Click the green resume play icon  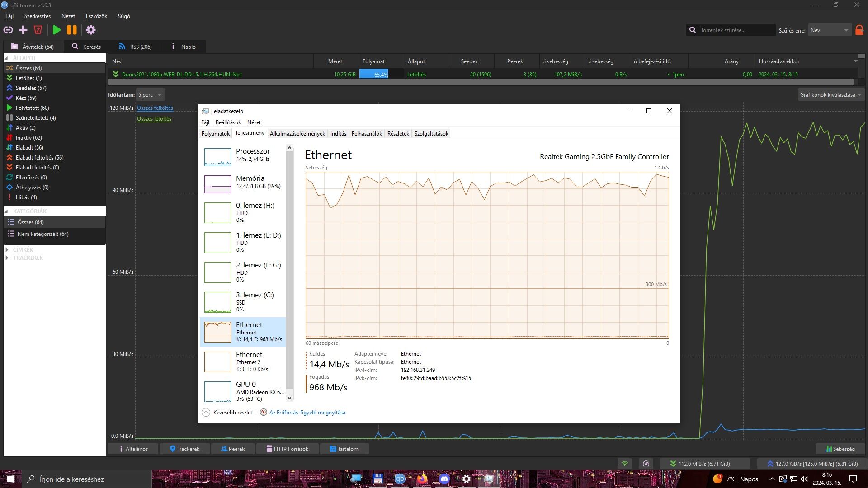(57, 30)
